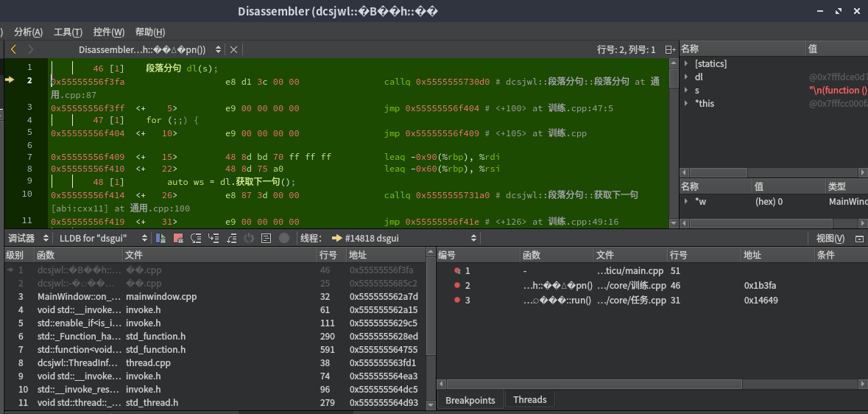This screenshot has width=868, height=414.
Task: Click the minimize panel icon next to 视图
Action: (x=859, y=239)
